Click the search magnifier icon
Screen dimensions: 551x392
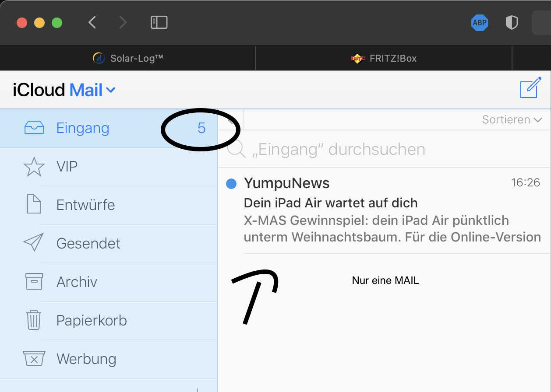237,149
